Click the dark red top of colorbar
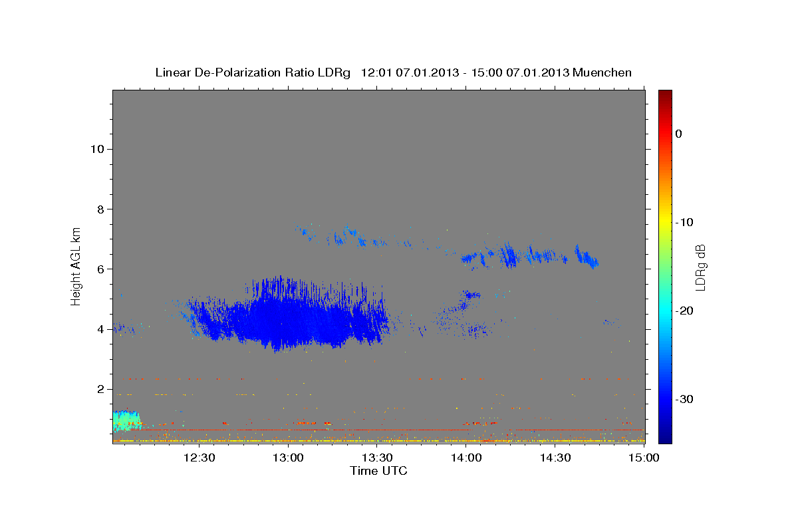Image resolution: width=798 pixels, height=532 pixels. tap(665, 94)
